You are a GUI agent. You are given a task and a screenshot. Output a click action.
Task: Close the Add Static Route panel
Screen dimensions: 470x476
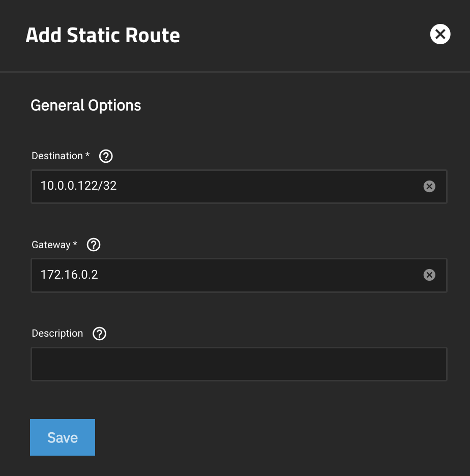point(440,35)
